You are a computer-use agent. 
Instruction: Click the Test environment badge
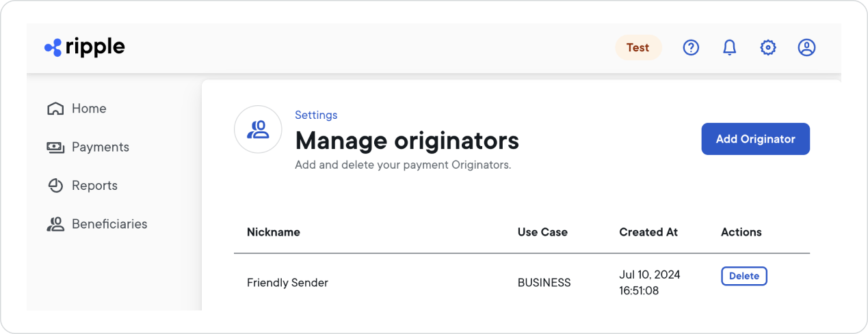coord(637,48)
